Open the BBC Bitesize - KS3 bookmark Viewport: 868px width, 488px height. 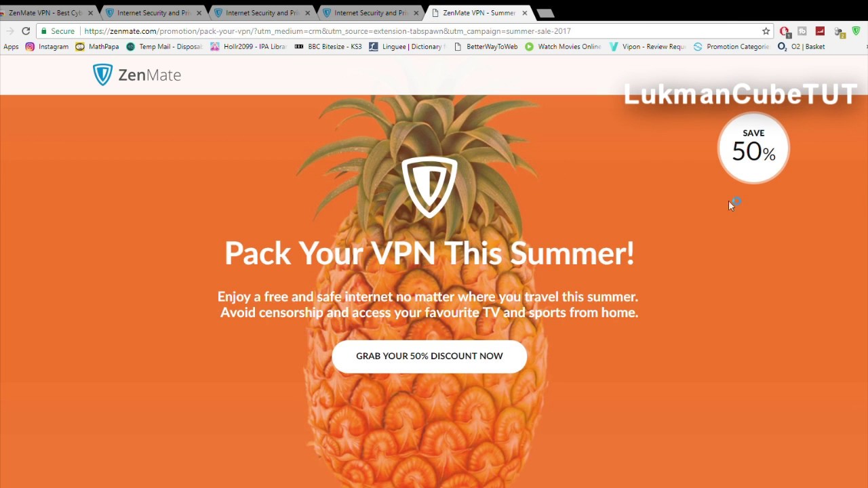pyautogui.click(x=328, y=47)
